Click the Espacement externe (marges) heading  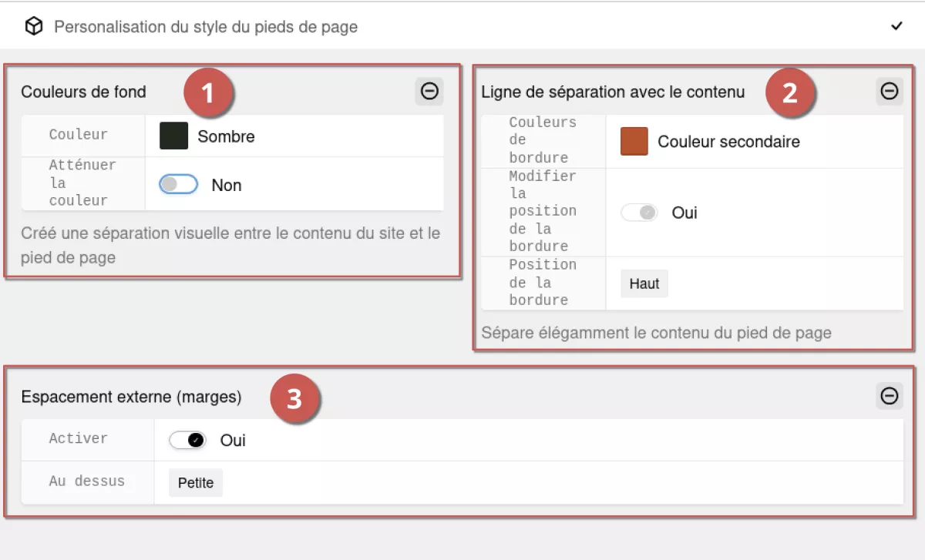click(131, 397)
